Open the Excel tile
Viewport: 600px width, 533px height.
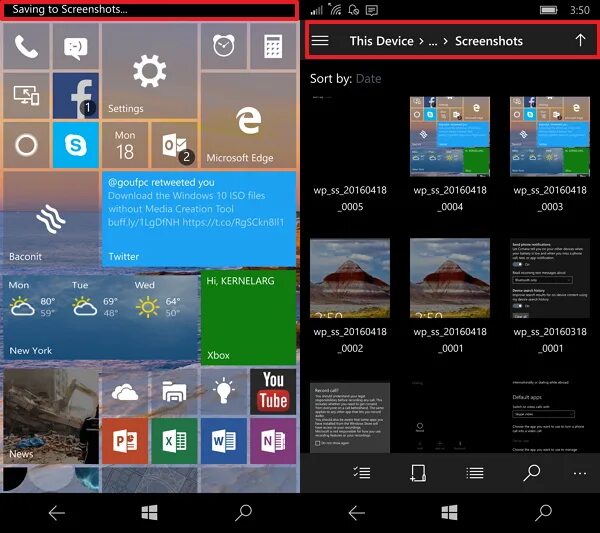(x=174, y=441)
